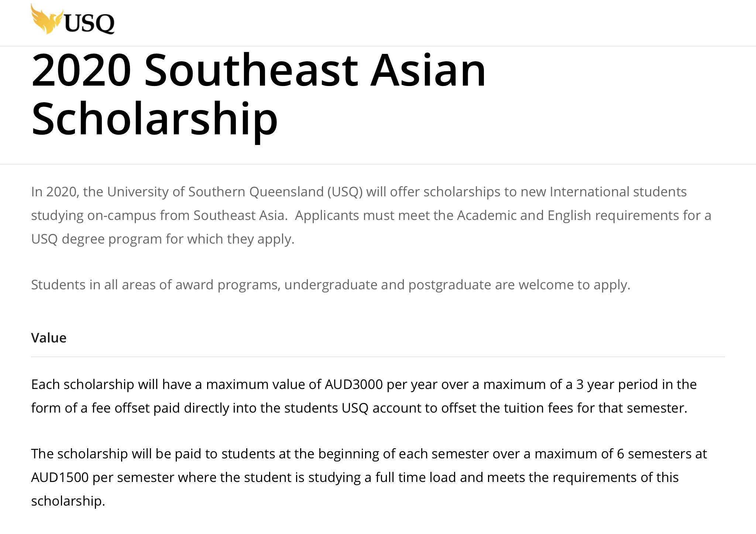
Task: Select the '2020 Southeast Asian' heading line
Action: (259, 70)
